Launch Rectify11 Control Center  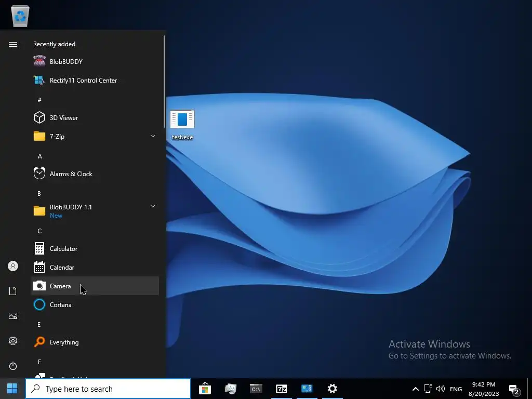click(95, 81)
